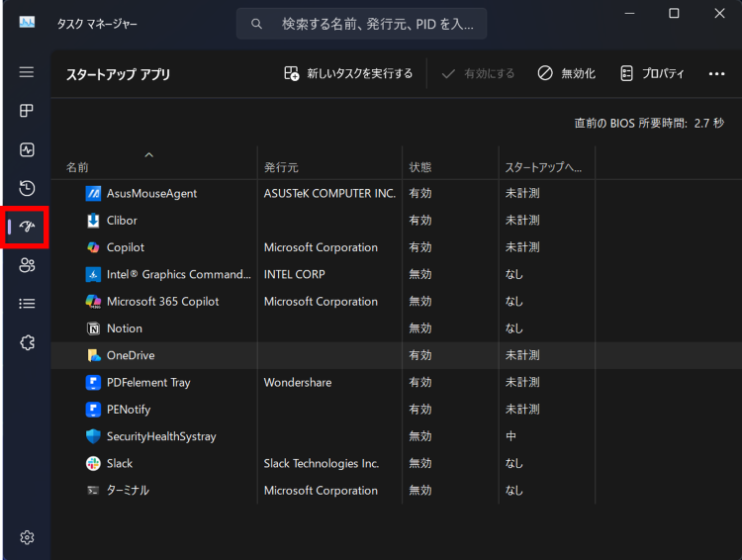This screenshot has width=742, height=560.
Task: Sort by the 名前 column header
Action: [x=77, y=167]
